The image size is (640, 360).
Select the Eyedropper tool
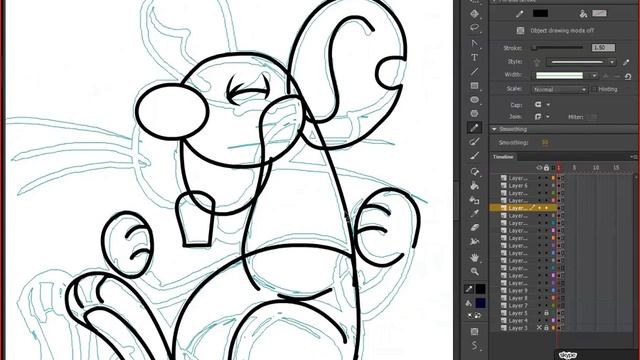pos(474,214)
